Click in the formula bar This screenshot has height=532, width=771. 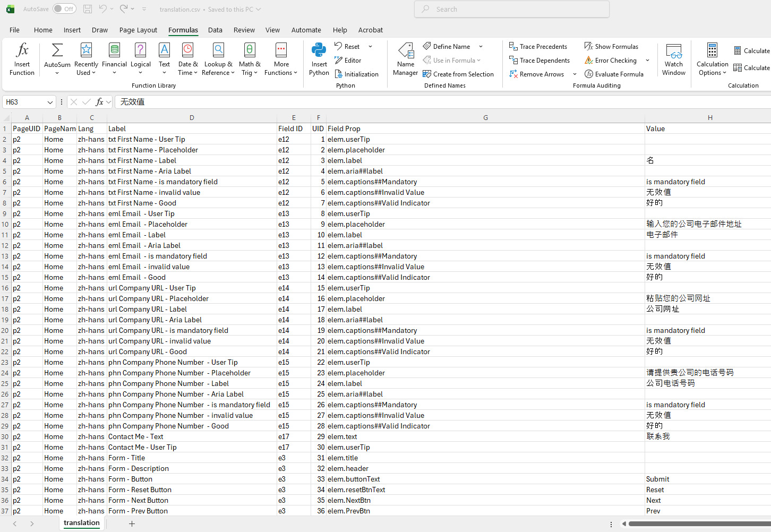(x=443, y=102)
